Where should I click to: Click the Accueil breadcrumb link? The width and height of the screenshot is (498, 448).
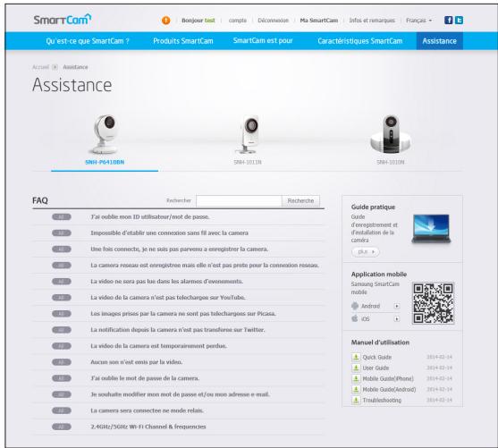(40, 67)
